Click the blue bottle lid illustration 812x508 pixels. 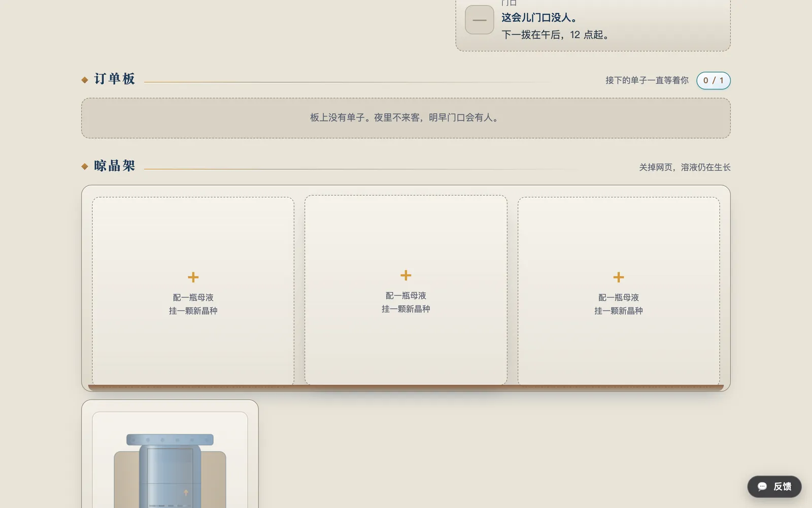click(x=170, y=440)
